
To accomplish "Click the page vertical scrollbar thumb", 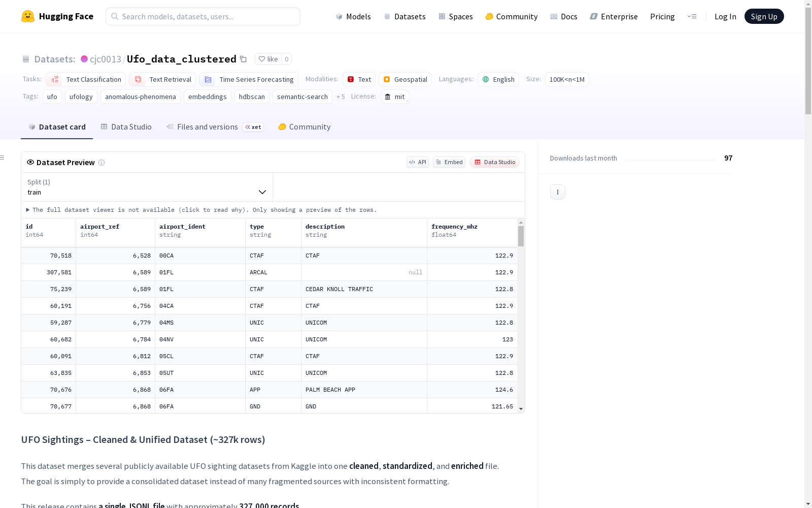I will click(808, 61).
